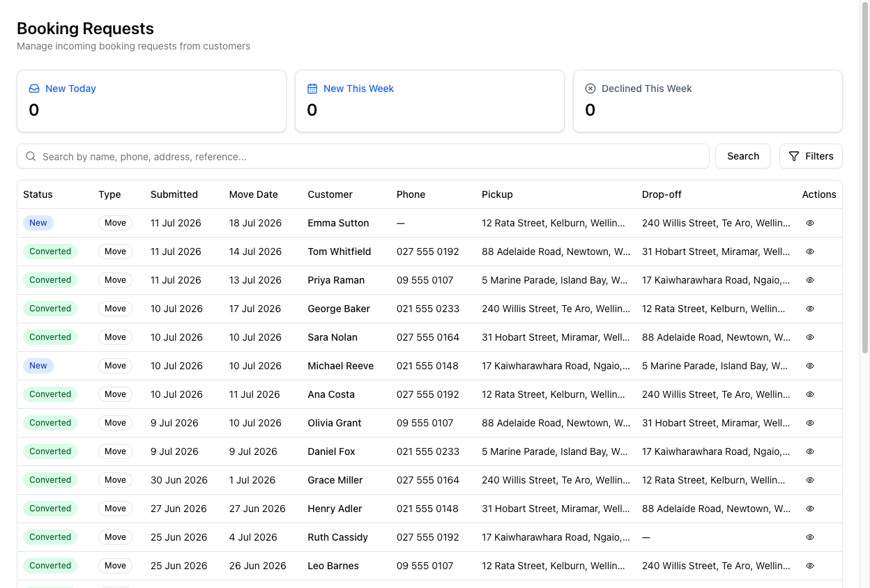The width and height of the screenshot is (870, 588).
Task: Click the Phone column header
Action: tap(411, 194)
